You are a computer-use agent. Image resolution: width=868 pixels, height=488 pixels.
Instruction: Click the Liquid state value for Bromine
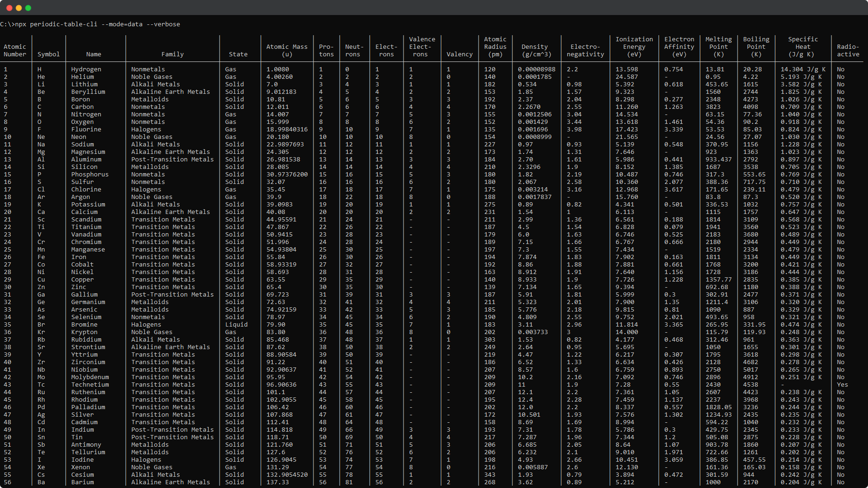[236, 324]
